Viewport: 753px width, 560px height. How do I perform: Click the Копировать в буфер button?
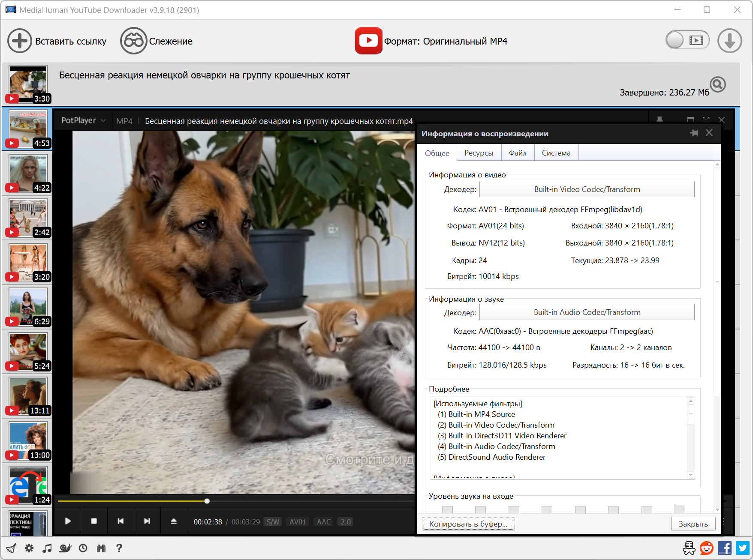point(468,524)
